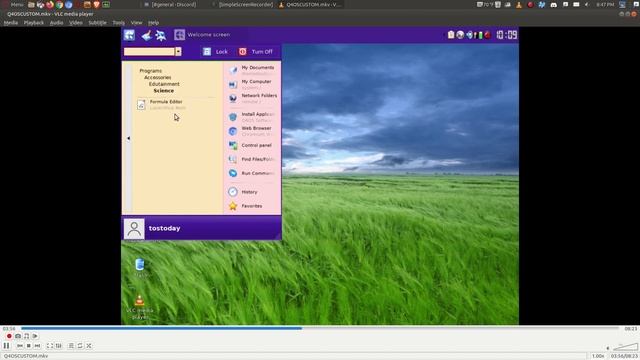The width and height of the screenshot is (640, 360).
Task: Toggle remaining time display 03:56/08:23
Action: coord(624,356)
